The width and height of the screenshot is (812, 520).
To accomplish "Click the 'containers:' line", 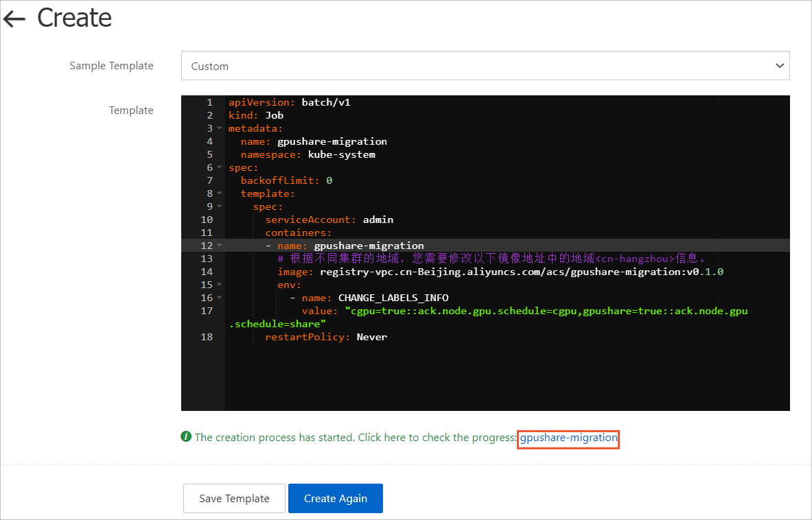I will coord(299,233).
